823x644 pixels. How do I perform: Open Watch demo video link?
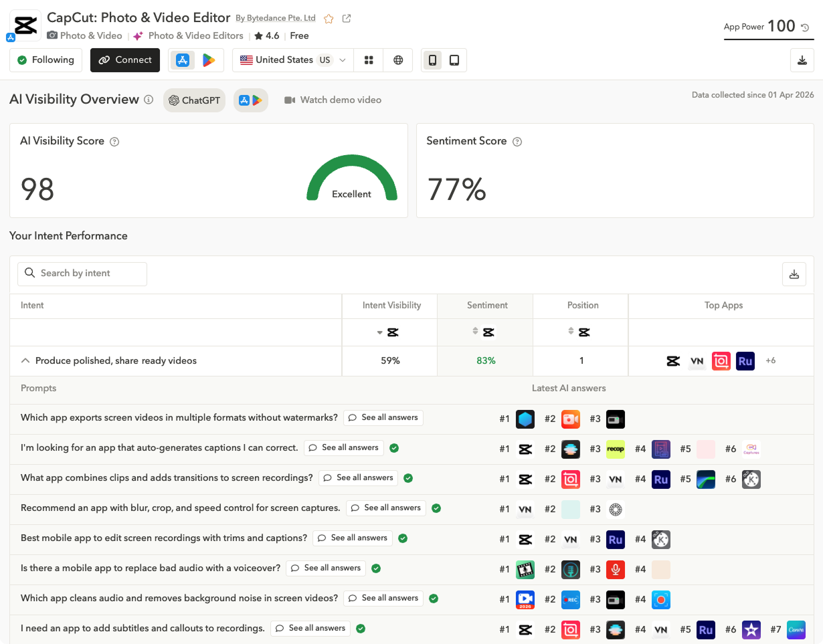(333, 100)
